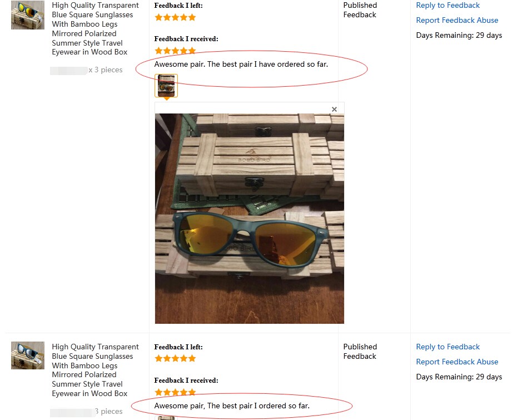Screen dimensions: 517x420
Task: Report Feedback Abuse on the first order
Action: [x=457, y=21]
